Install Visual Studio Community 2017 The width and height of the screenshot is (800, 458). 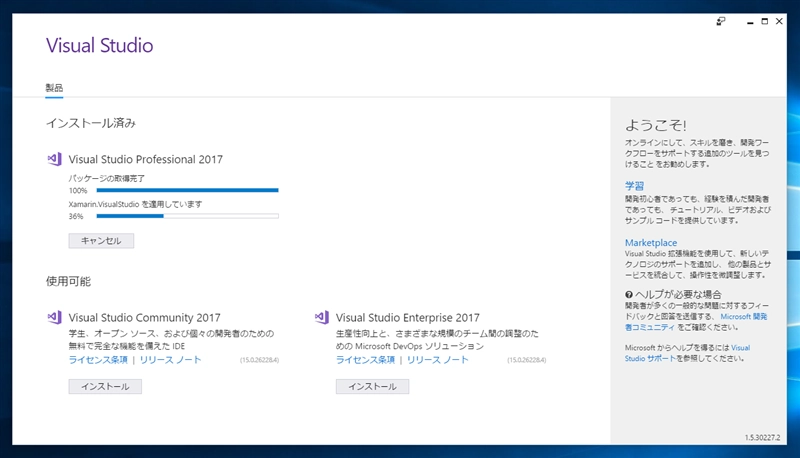[105, 387]
